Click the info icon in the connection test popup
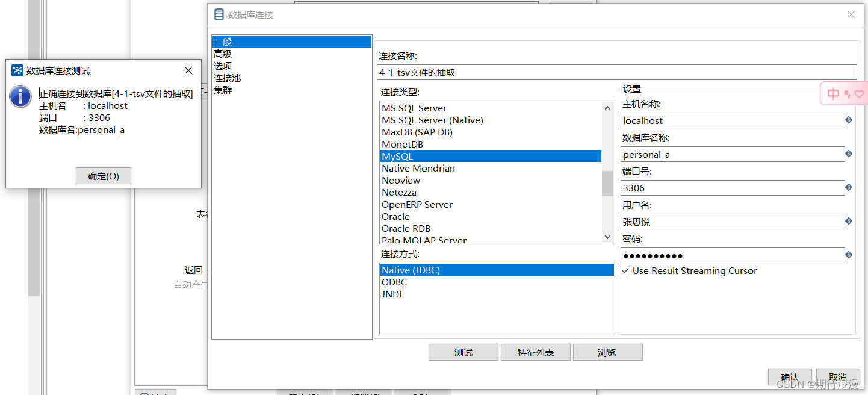The image size is (868, 395). click(x=20, y=96)
